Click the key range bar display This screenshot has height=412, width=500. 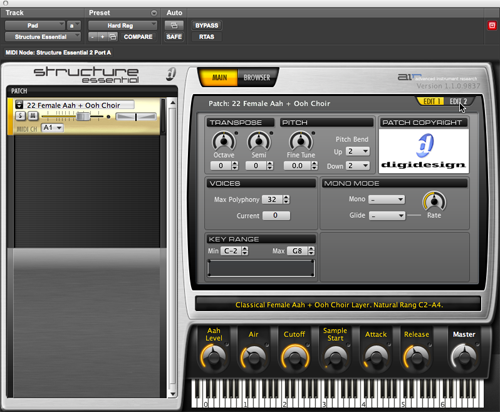click(261, 268)
